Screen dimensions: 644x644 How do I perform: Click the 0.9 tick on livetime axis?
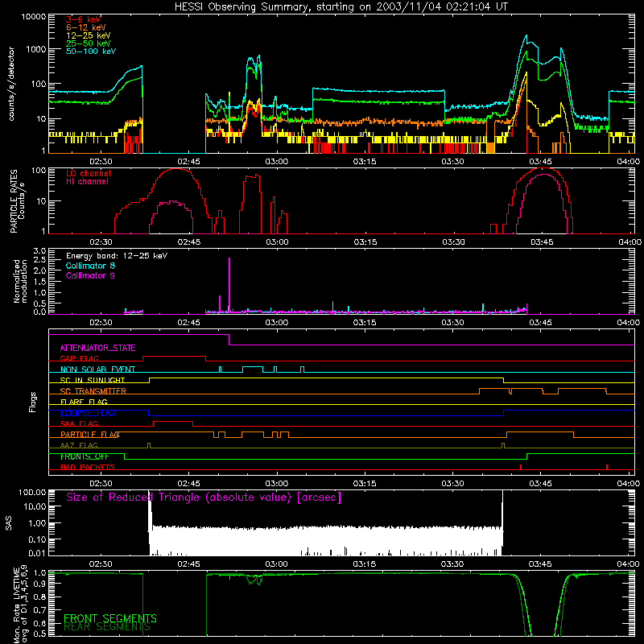click(39, 584)
